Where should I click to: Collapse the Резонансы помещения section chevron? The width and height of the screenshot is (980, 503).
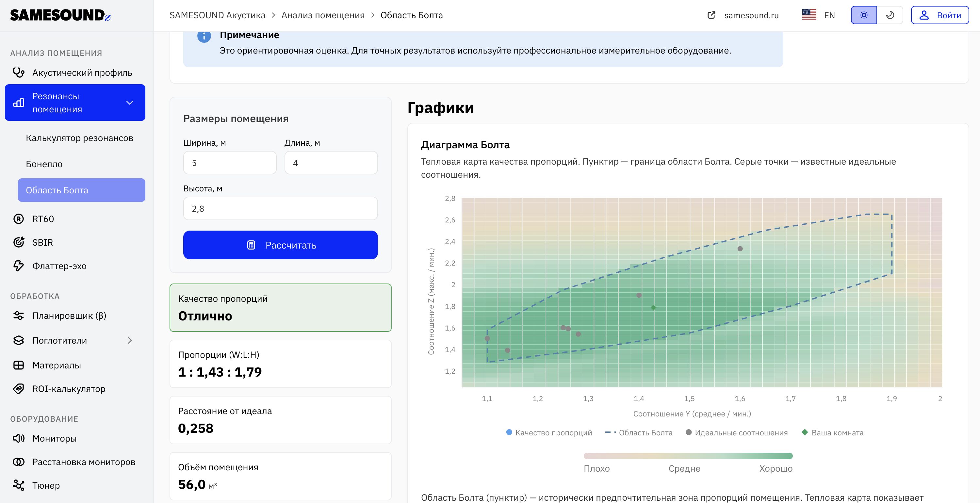click(x=130, y=103)
